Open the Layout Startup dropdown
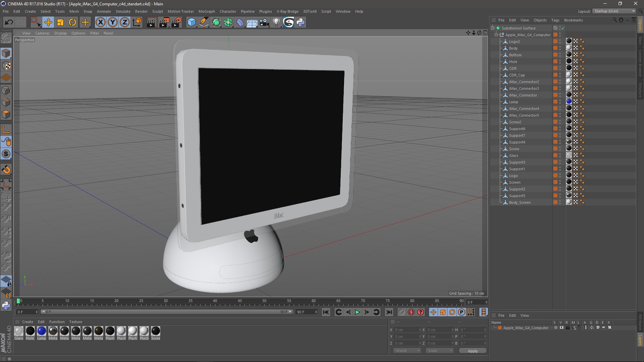The height and width of the screenshot is (362, 644). (x=614, y=11)
